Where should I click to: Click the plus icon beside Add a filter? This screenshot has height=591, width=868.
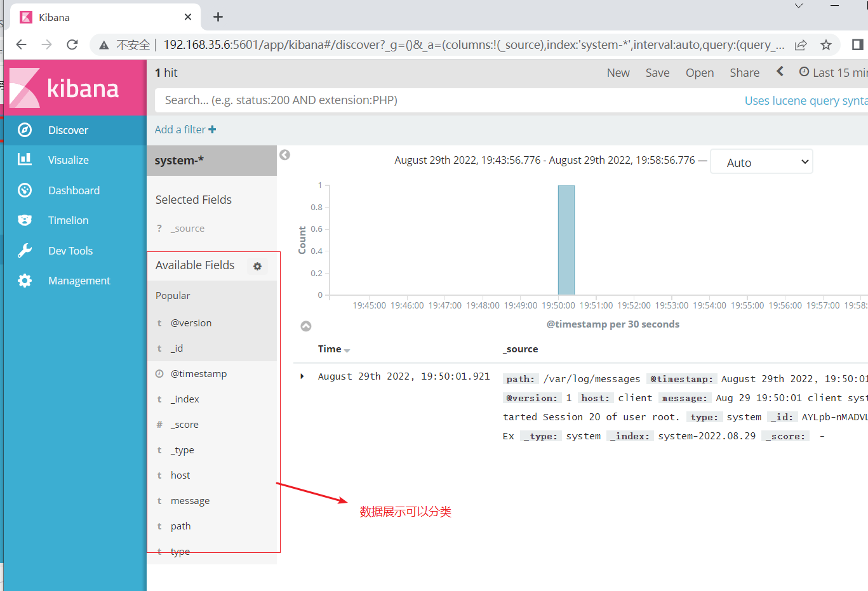coord(212,129)
